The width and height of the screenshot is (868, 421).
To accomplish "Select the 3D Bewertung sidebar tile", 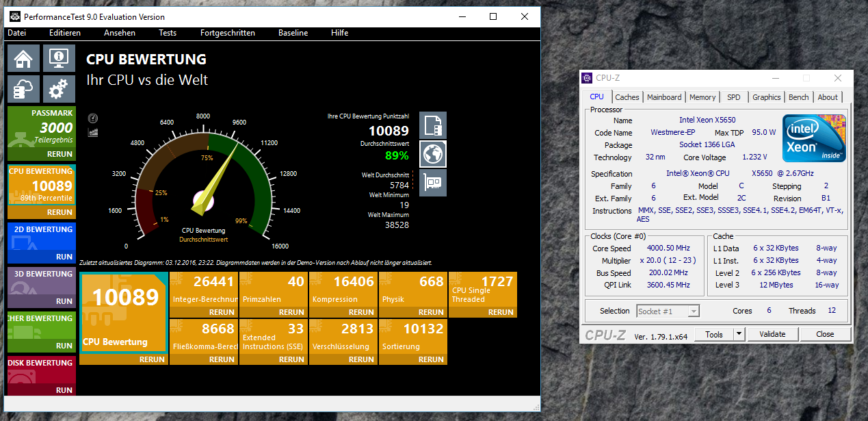I will tap(41, 281).
